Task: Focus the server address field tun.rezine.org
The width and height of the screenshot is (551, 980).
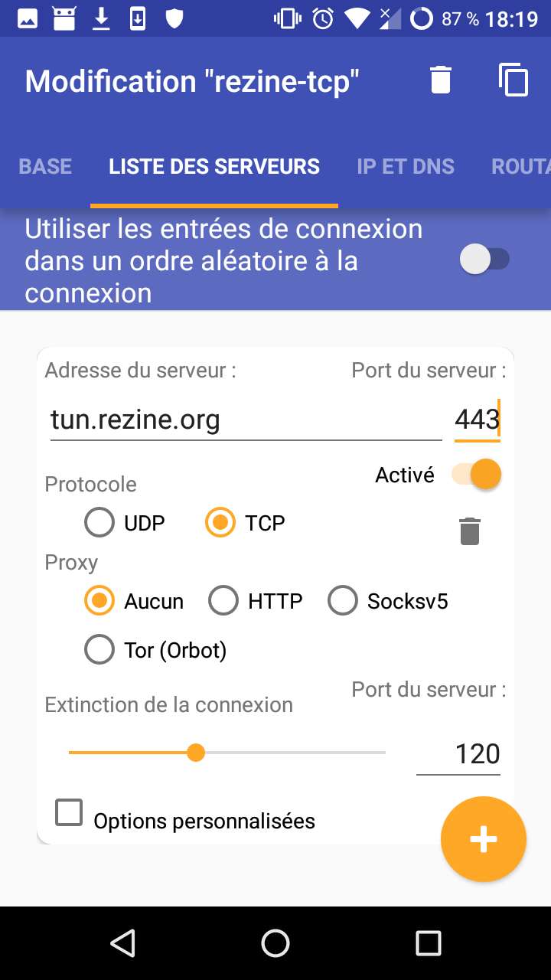Action: (246, 420)
